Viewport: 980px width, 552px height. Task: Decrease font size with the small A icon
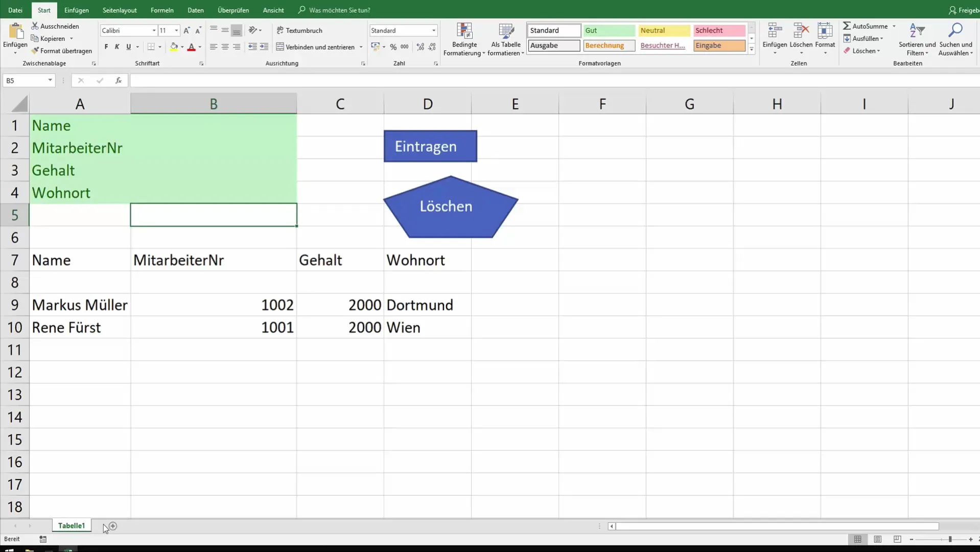pos(198,31)
